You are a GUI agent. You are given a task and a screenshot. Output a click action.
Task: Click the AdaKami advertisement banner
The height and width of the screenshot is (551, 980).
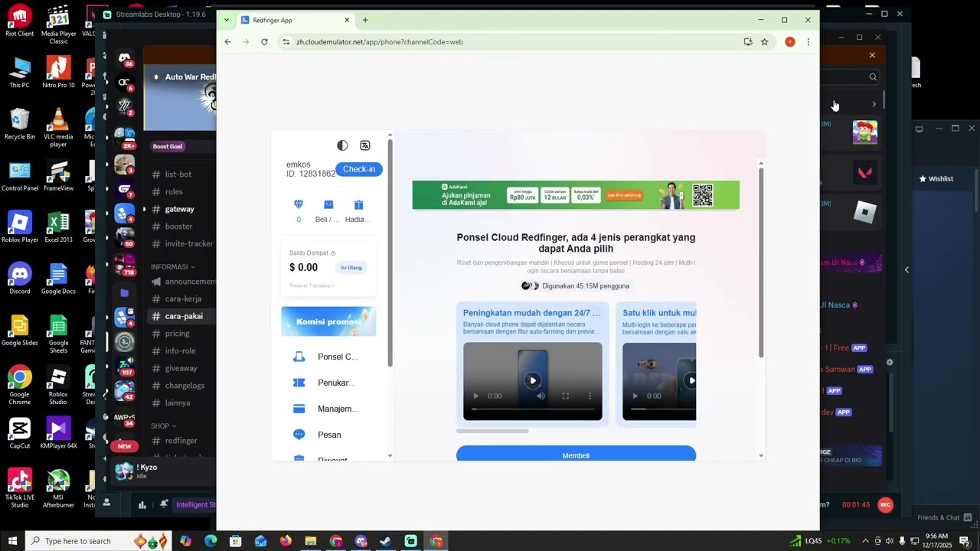tap(576, 195)
